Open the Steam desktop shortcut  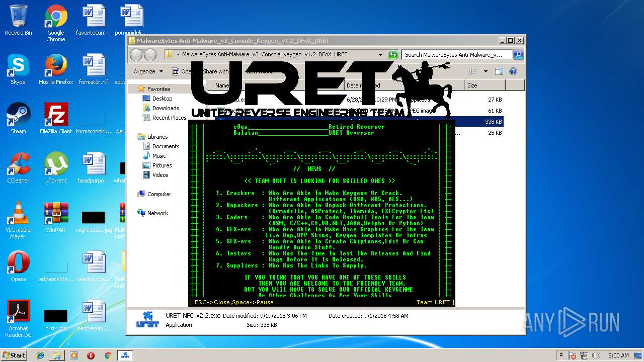(x=18, y=119)
